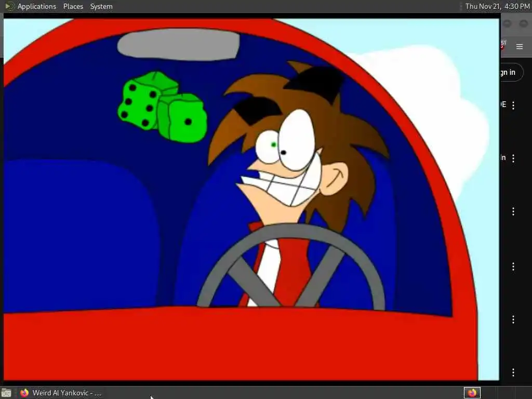Open the clock showing Thu Nov 21, 4:30 PM

coord(497,6)
